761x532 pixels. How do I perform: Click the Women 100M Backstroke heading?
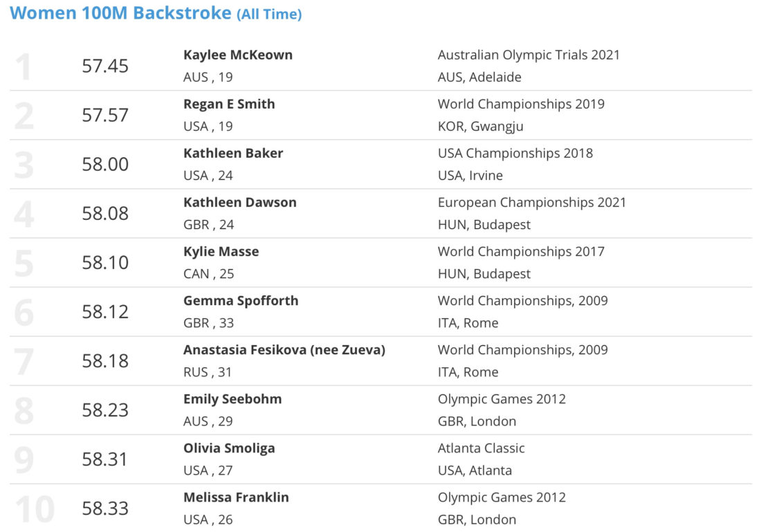pos(156,13)
